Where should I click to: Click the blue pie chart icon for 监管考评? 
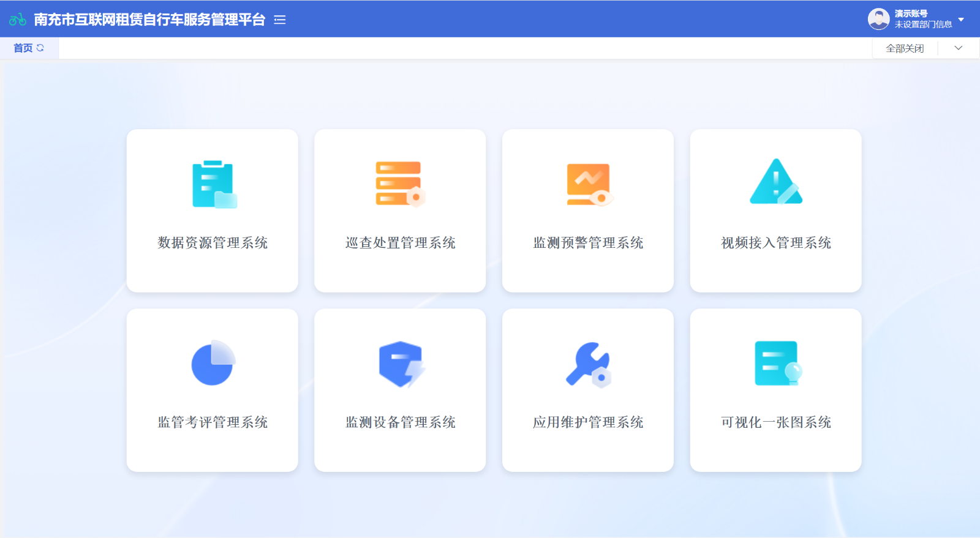click(213, 363)
